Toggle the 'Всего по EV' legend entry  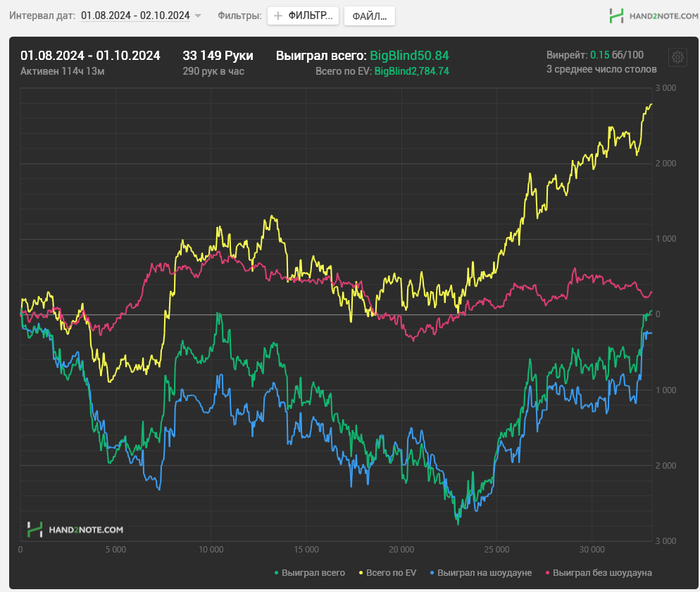click(388, 573)
